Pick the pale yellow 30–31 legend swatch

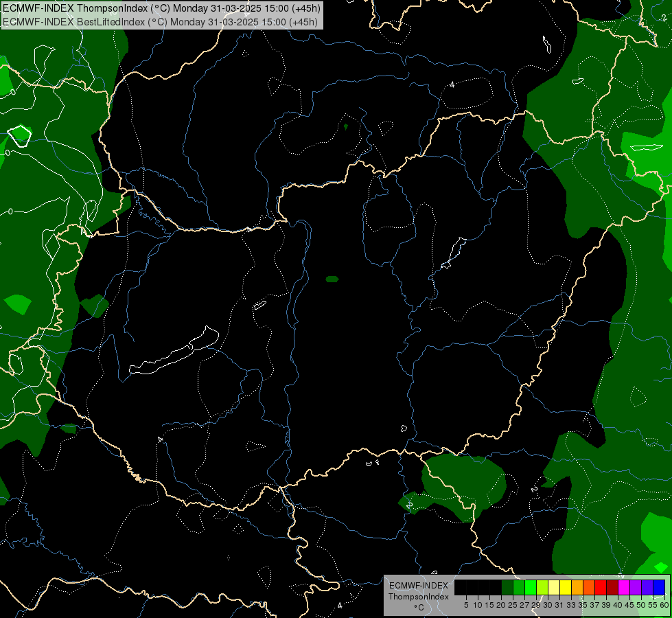554,587
